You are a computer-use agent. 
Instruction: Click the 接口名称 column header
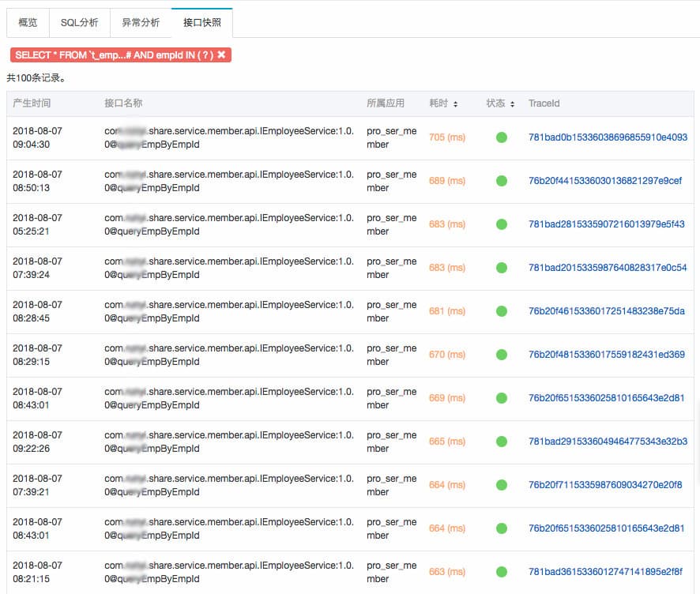pos(123,103)
